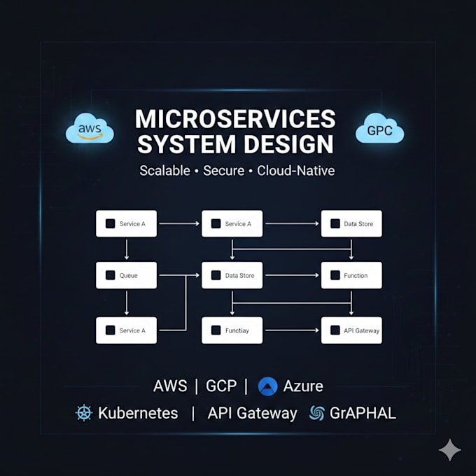Image resolution: width=476 pixels, height=476 pixels.
Task: Click the square icon in API Gateway box
Action: point(335,330)
